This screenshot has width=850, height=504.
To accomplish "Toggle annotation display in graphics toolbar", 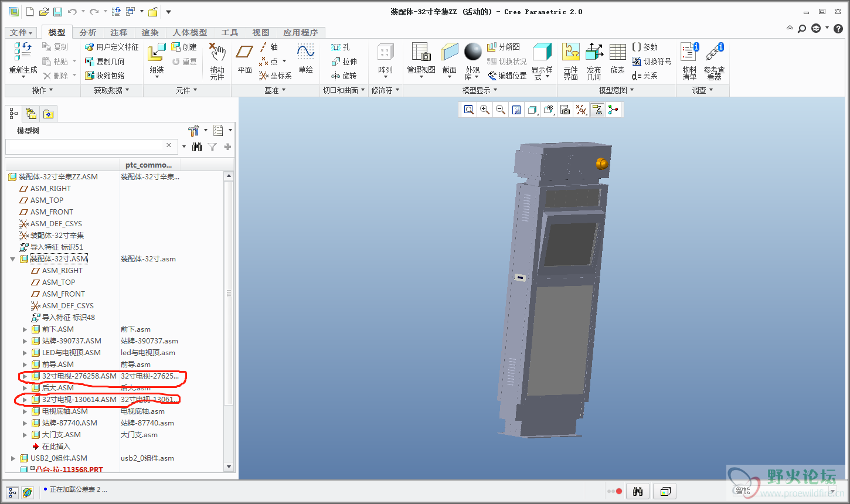I will (x=597, y=110).
